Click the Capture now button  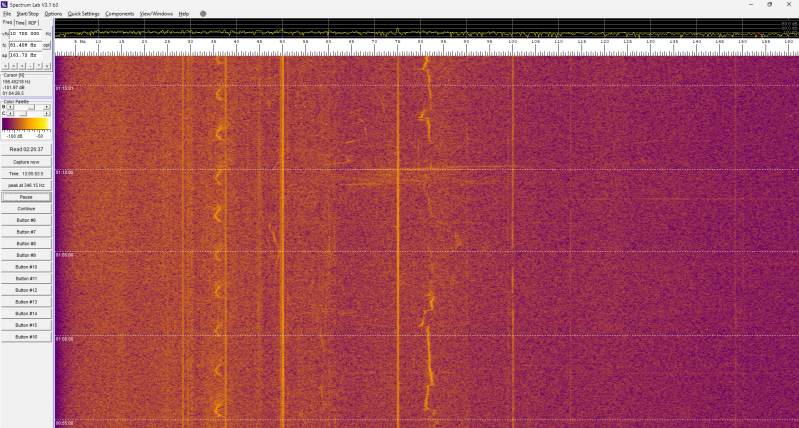pos(26,162)
